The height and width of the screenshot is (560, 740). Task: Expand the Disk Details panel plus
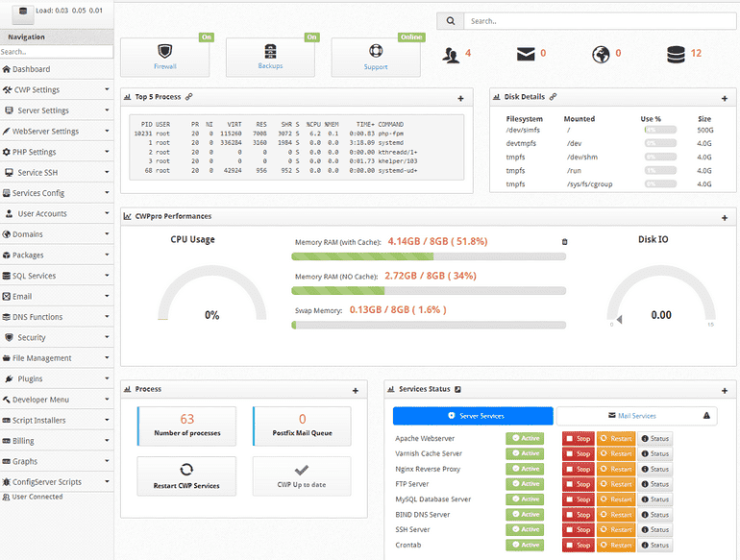point(725,99)
